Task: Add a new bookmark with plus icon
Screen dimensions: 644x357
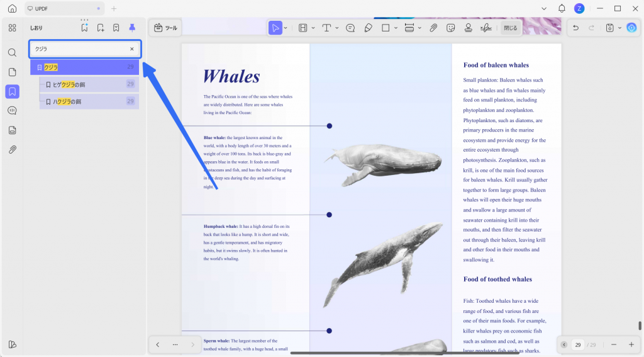Action: [x=100, y=28]
